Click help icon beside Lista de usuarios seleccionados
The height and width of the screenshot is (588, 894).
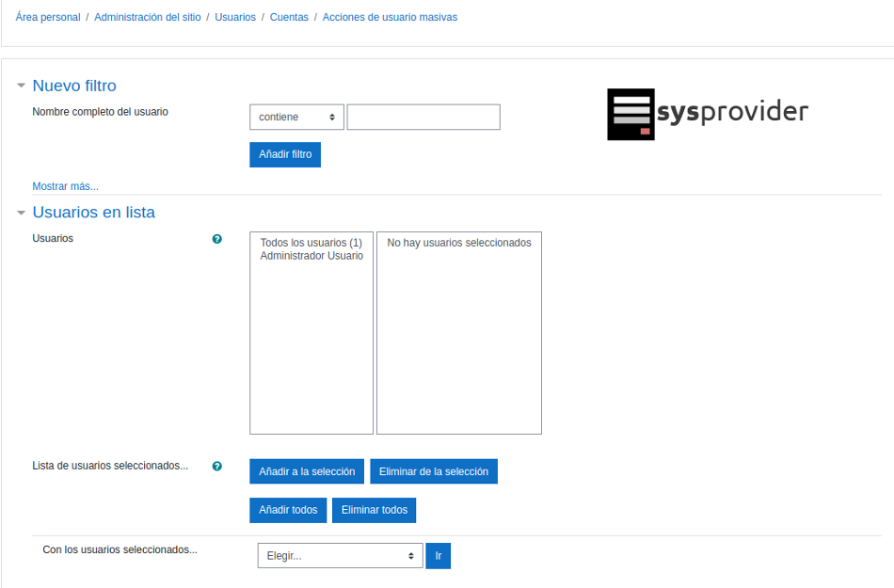pyautogui.click(x=217, y=466)
